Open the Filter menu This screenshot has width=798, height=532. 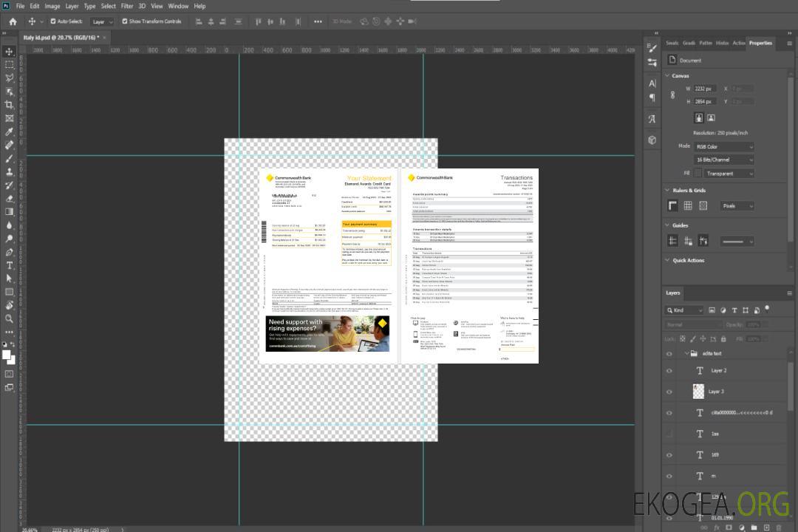coord(127,6)
